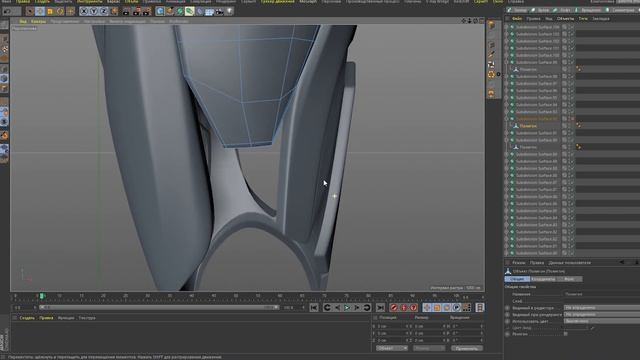The width and height of the screenshot is (640, 360).
Task: Open the render settings clapperboard icon
Action: coord(146,11)
